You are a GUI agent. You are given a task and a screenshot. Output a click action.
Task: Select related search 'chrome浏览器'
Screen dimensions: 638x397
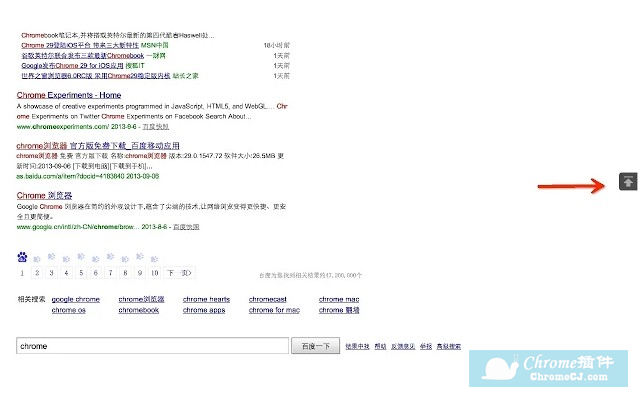tap(141, 299)
